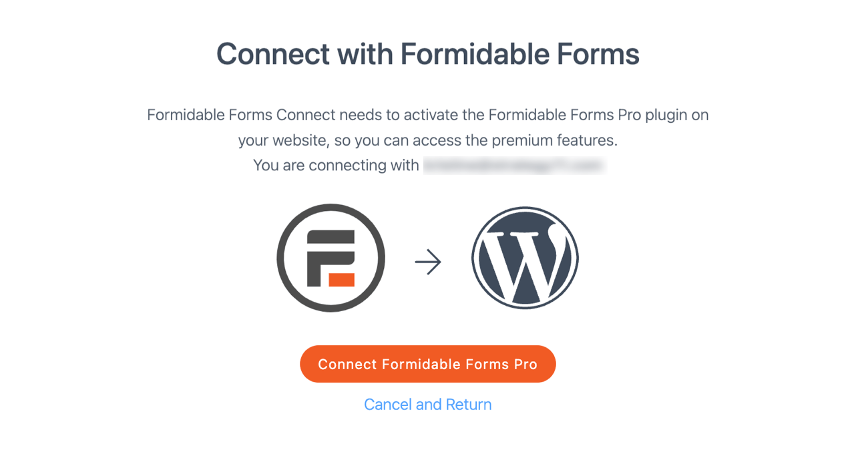Open the cancel link below the button
Screen dimensions: 868x454
coord(427,404)
